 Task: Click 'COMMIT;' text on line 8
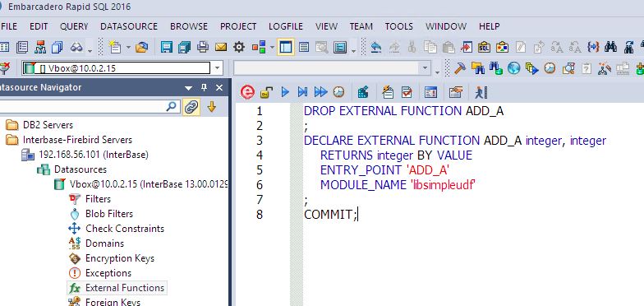point(330,214)
